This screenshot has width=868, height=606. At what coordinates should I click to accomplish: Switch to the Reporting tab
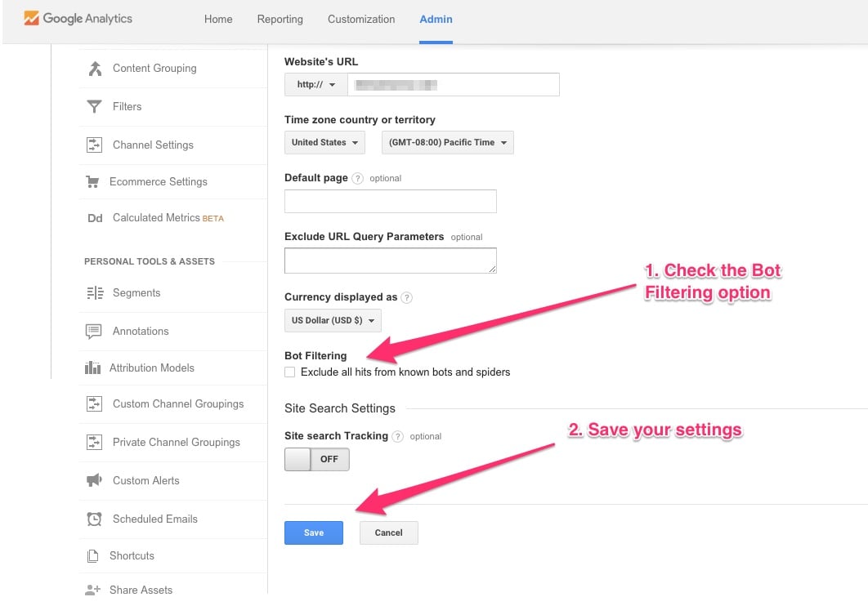click(x=280, y=20)
